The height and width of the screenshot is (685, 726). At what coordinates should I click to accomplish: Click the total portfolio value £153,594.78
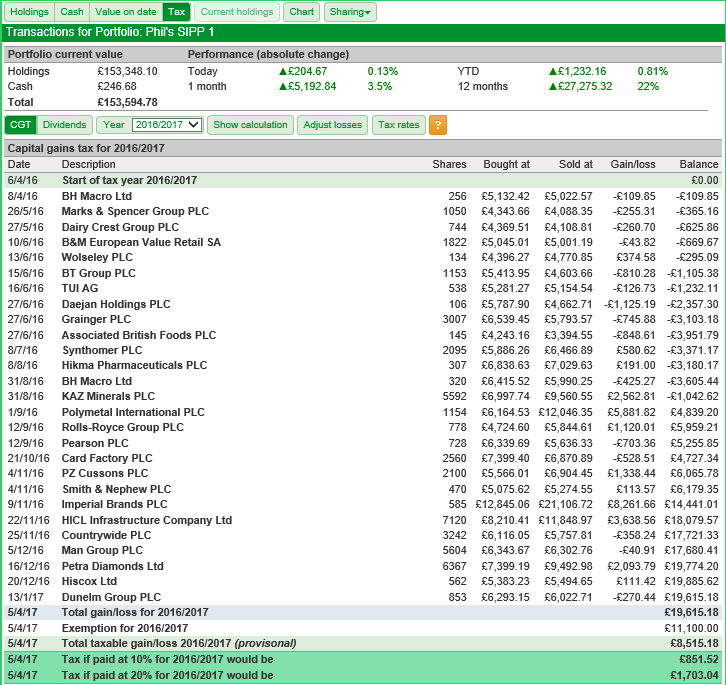(x=127, y=102)
